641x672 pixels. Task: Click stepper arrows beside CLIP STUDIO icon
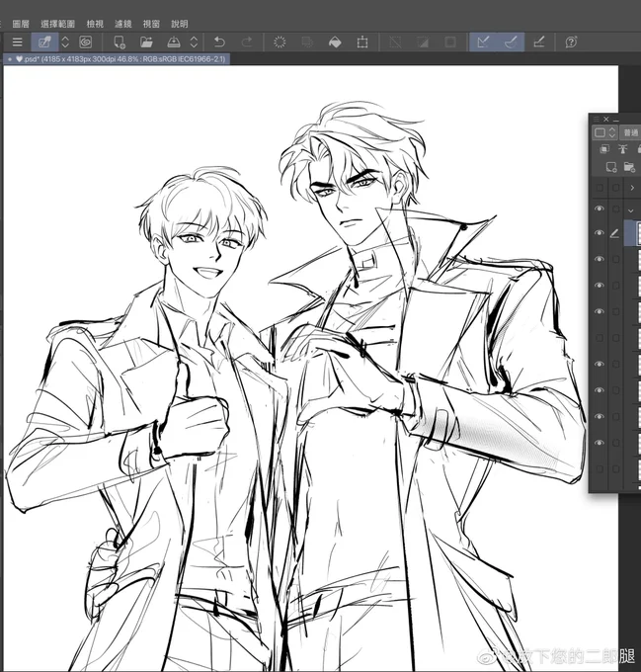pos(65,42)
